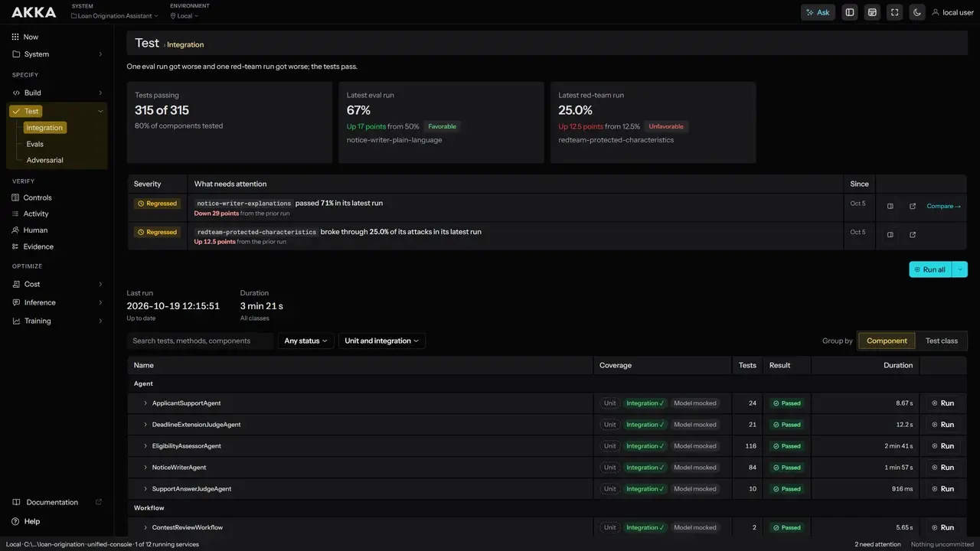Open the local user account menu
The height and width of the screenshot is (551, 980).
coord(952,12)
